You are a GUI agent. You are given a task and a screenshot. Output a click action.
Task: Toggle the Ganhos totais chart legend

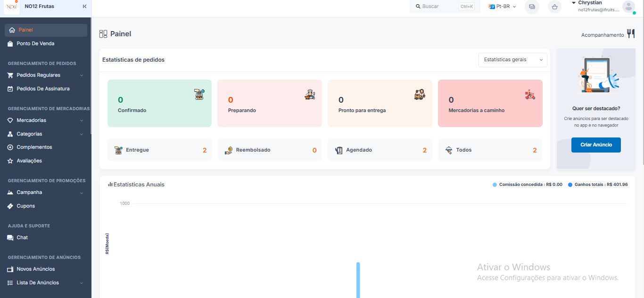[x=598, y=185]
